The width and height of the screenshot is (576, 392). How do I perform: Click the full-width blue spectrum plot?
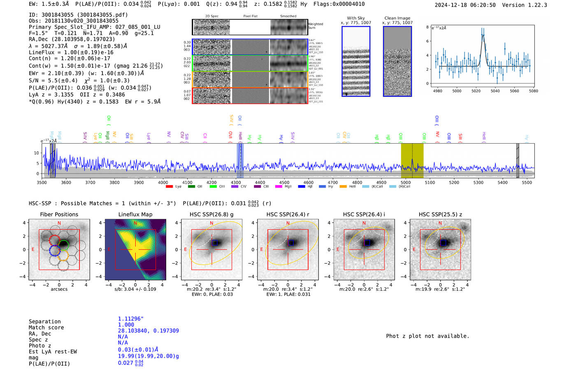[288, 161]
